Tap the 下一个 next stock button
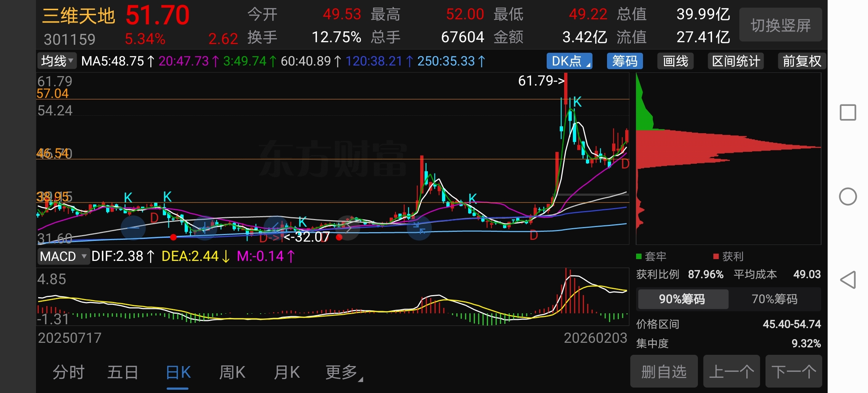This screenshot has height=393, width=868. (793, 372)
